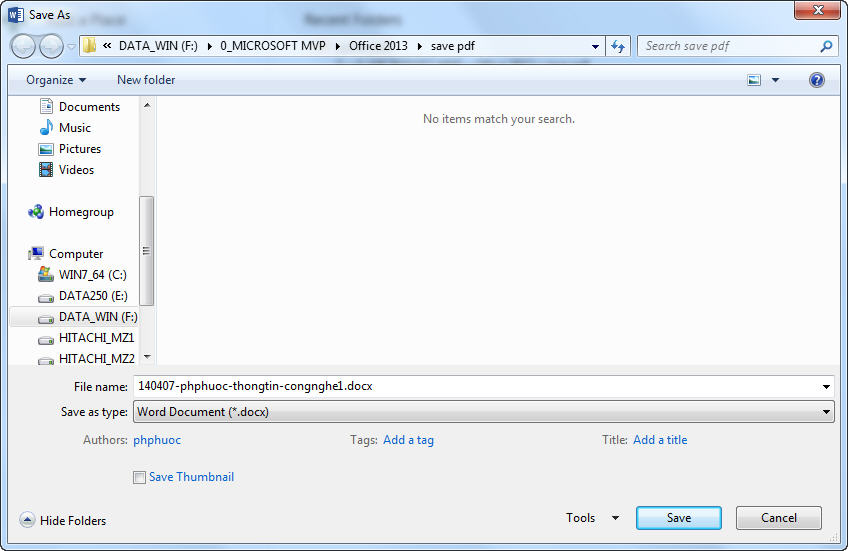This screenshot has width=848, height=551.
Task: Select WIN7_64 (C:) drive in sidebar
Action: pyautogui.click(x=92, y=275)
